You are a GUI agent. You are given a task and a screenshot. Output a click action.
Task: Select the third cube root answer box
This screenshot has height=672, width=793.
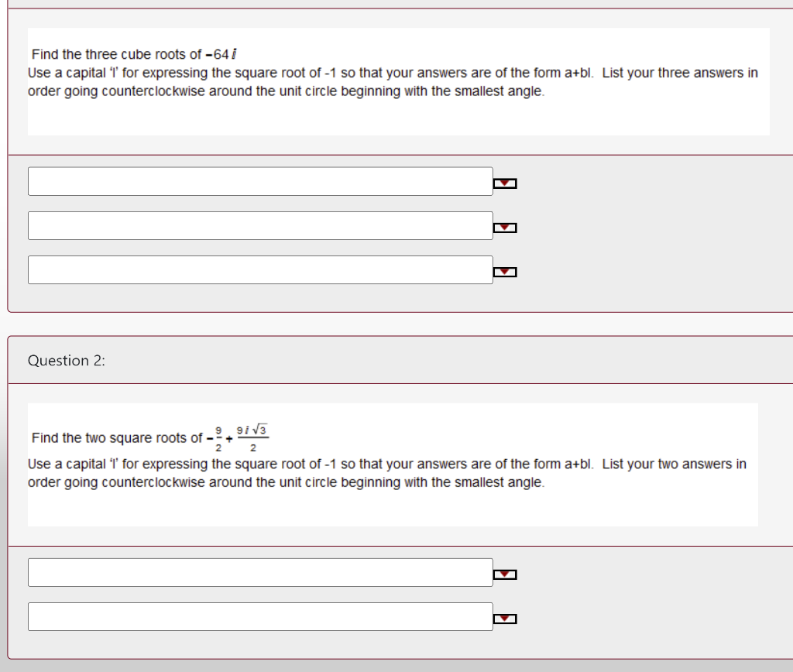pos(260,269)
